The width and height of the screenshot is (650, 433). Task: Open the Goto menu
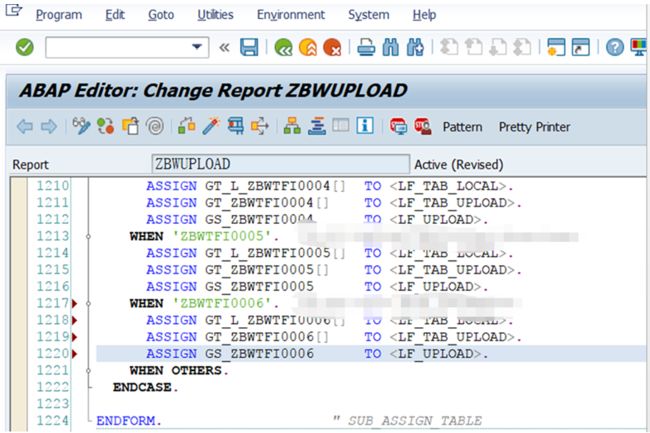click(x=161, y=15)
